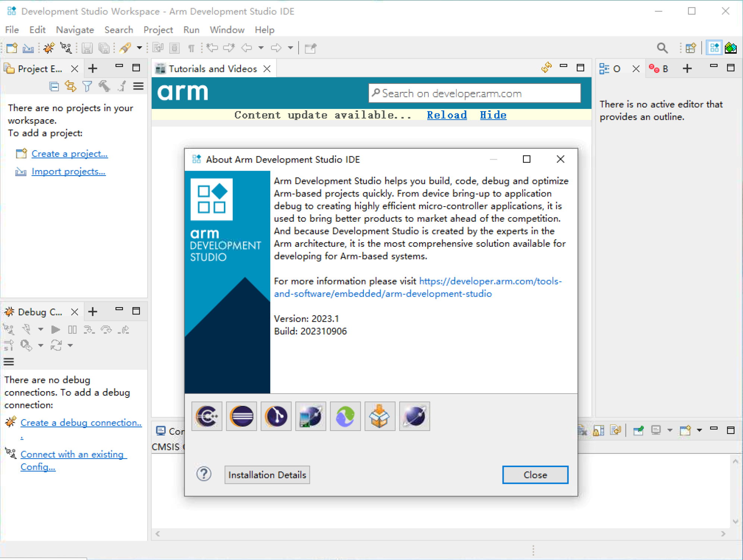Click Create a debug connection link

tap(81, 422)
